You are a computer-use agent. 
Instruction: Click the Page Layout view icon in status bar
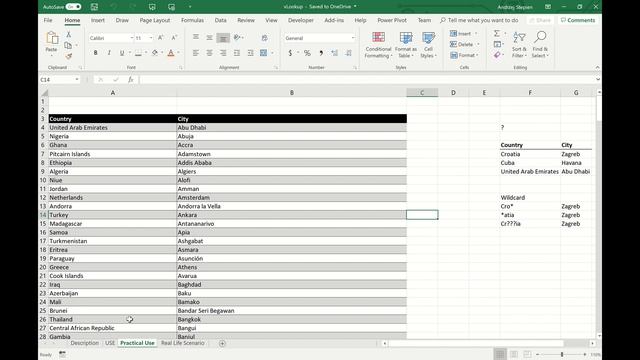tap(514, 354)
